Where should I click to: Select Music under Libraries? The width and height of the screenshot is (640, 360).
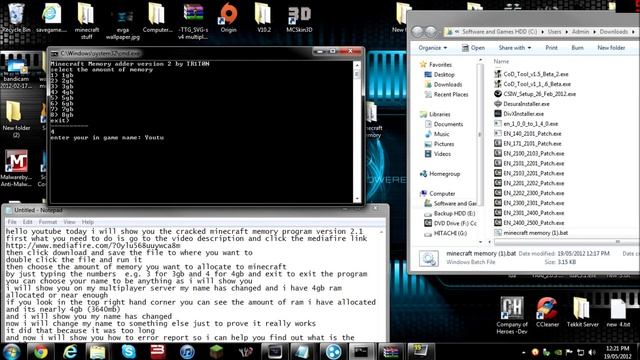[x=437, y=134]
